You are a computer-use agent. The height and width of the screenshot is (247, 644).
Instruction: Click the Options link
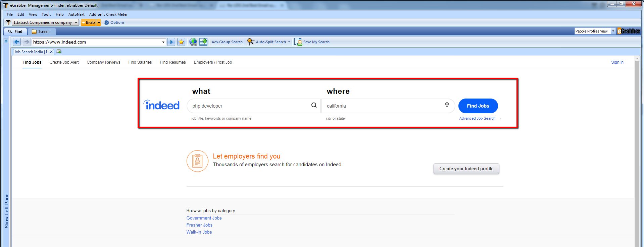click(x=117, y=22)
